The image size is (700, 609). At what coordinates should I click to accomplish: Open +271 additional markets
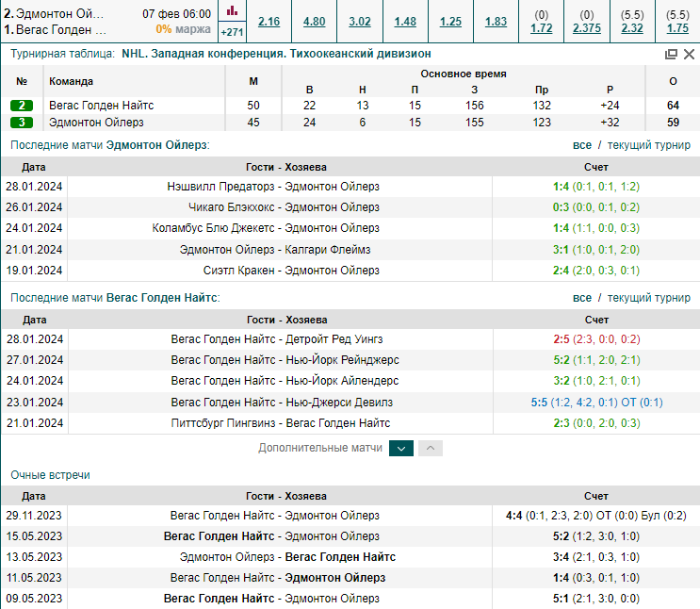point(232,32)
